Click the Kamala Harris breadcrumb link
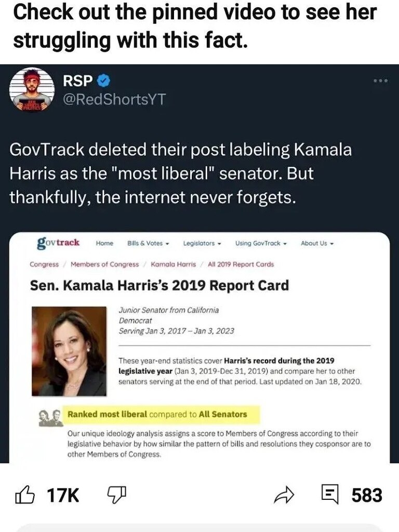Image resolution: width=399 pixels, height=532 pixels. click(x=173, y=264)
